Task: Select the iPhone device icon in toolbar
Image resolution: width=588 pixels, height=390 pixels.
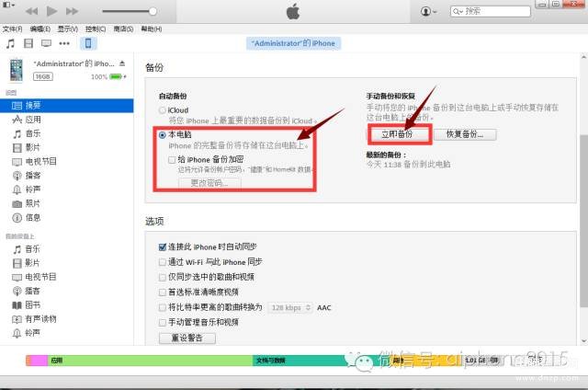Action: click(88, 43)
